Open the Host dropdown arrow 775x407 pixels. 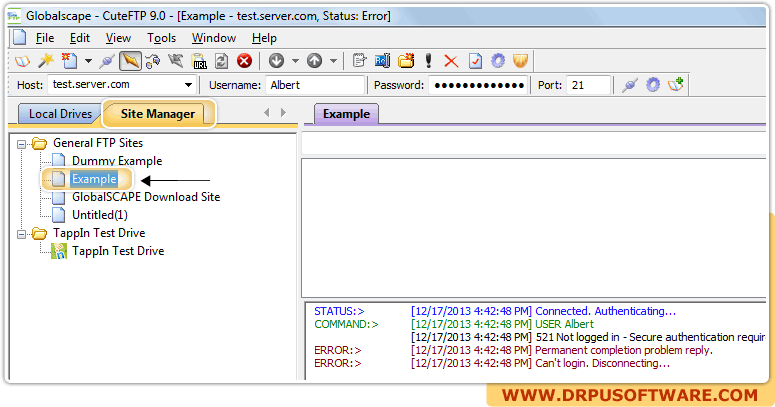point(188,85)
